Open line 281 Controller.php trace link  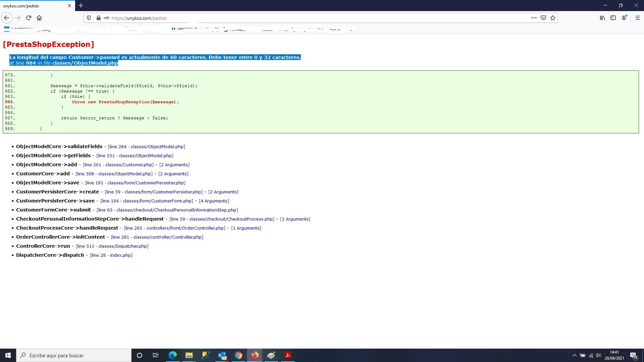pyautogui.click(x=157, y=237)
